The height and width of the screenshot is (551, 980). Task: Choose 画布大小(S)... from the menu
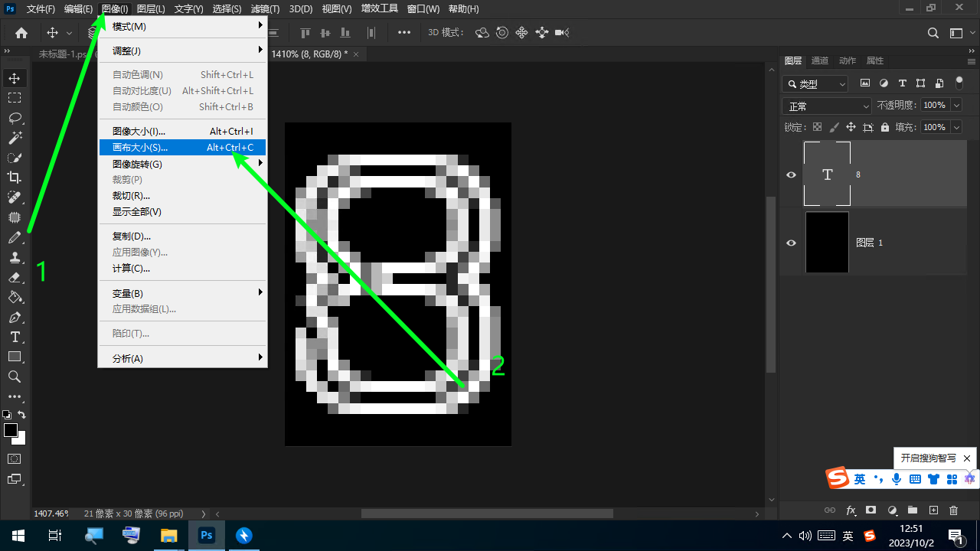[182, 148]
